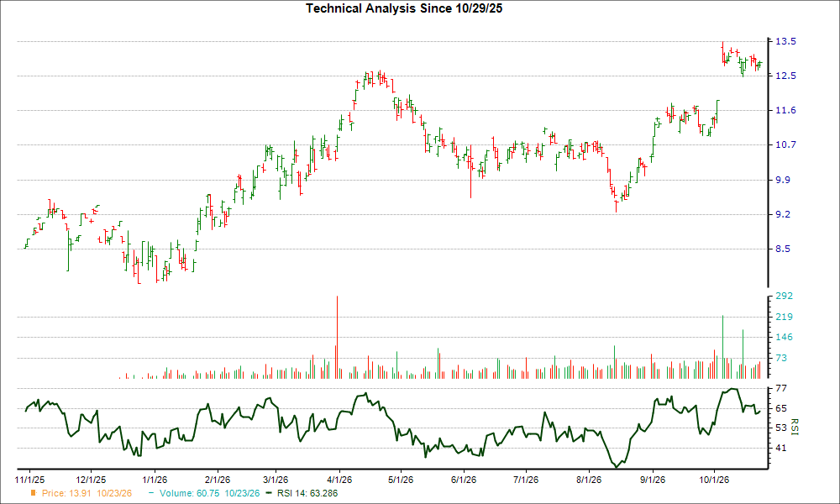
Task: Click the 65 RSI axis label
Action: click(781, 408)
